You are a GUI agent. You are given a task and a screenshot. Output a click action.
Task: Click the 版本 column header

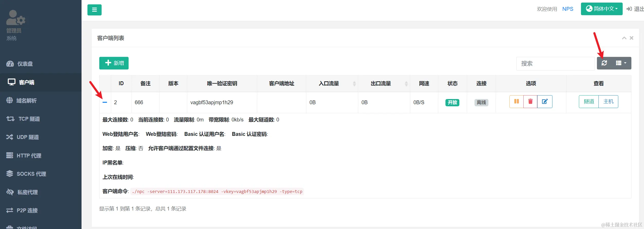click(x=173, y=84)
